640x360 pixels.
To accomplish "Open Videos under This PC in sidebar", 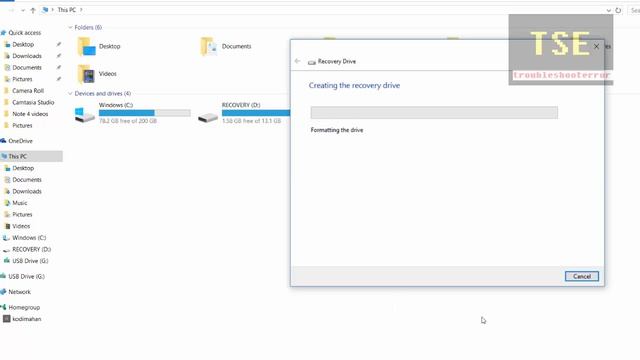I will [x=21, y=226].
